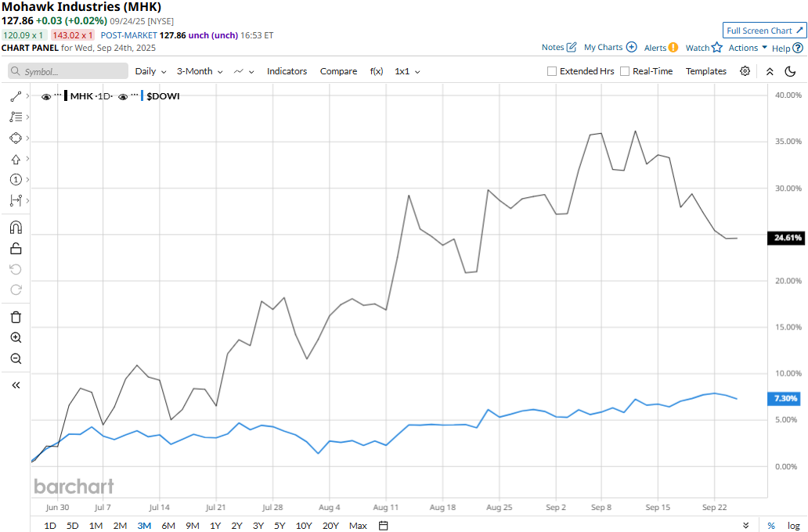Click the 24.61% MHK value label
Image resolution: width=808 pixels, height=532 pixels.
[788, 237]
